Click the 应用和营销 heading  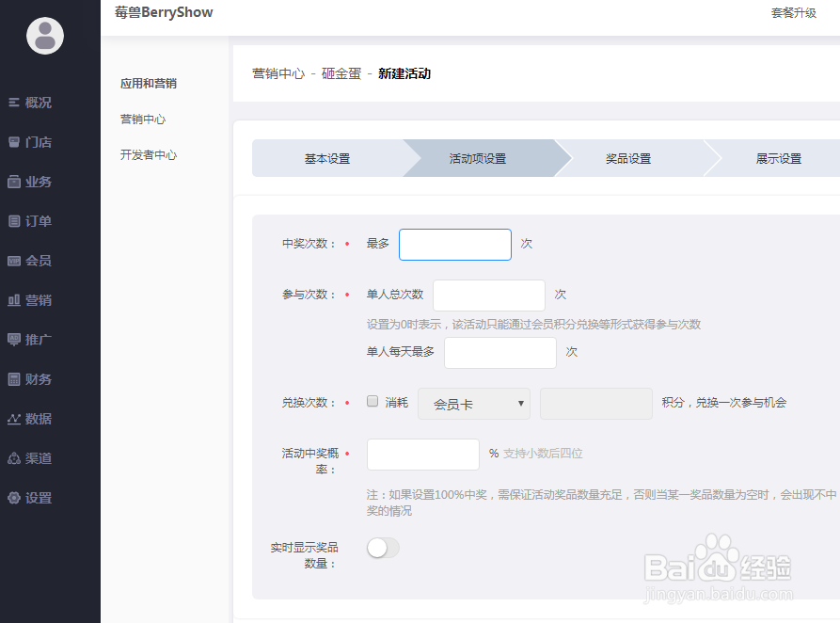tap(149, 84)
